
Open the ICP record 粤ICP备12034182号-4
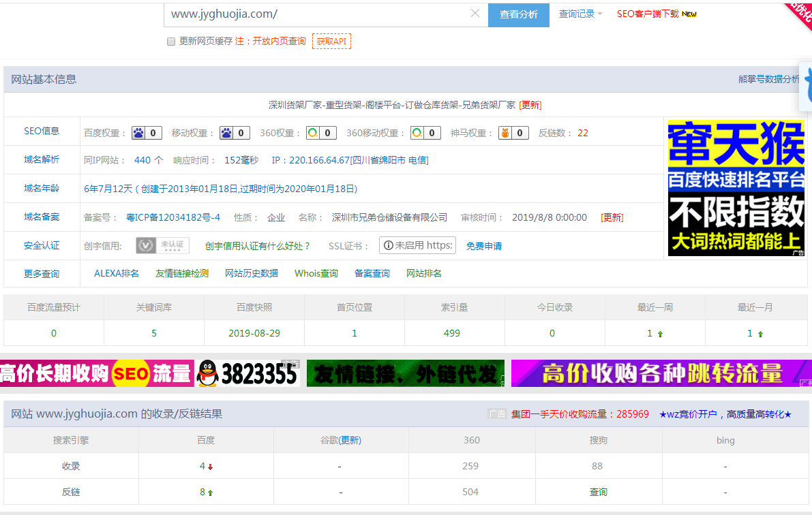click(173, 217)
